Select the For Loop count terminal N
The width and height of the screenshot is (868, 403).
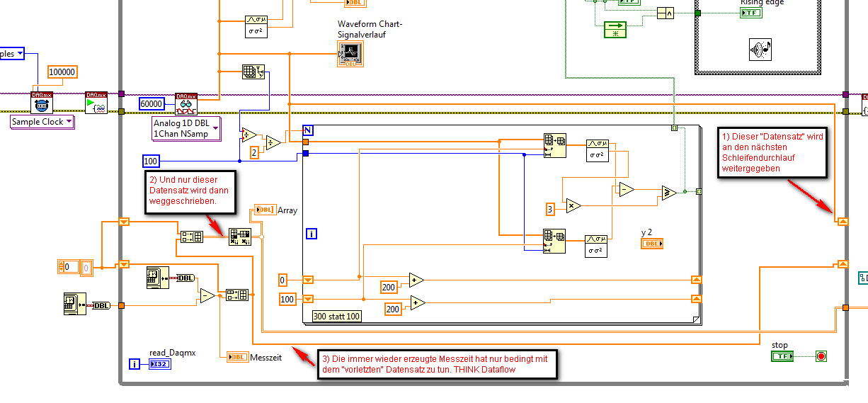click(x=307, y=130)
